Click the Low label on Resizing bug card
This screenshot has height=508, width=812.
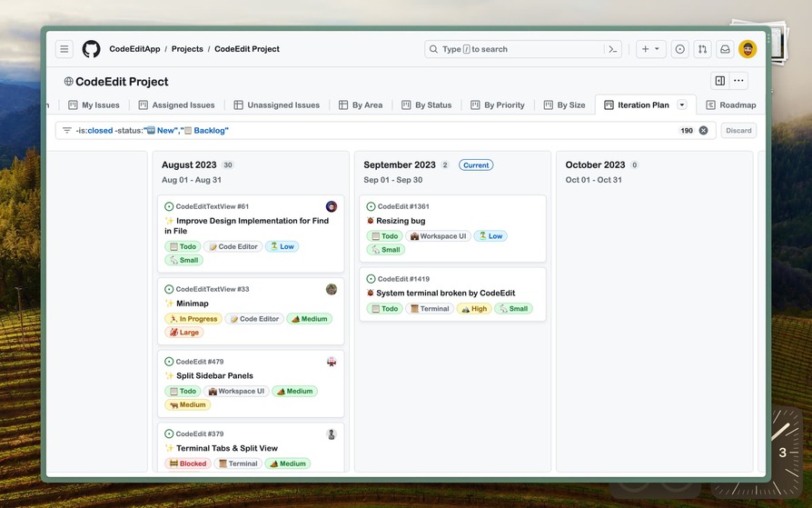coord(490,236)
